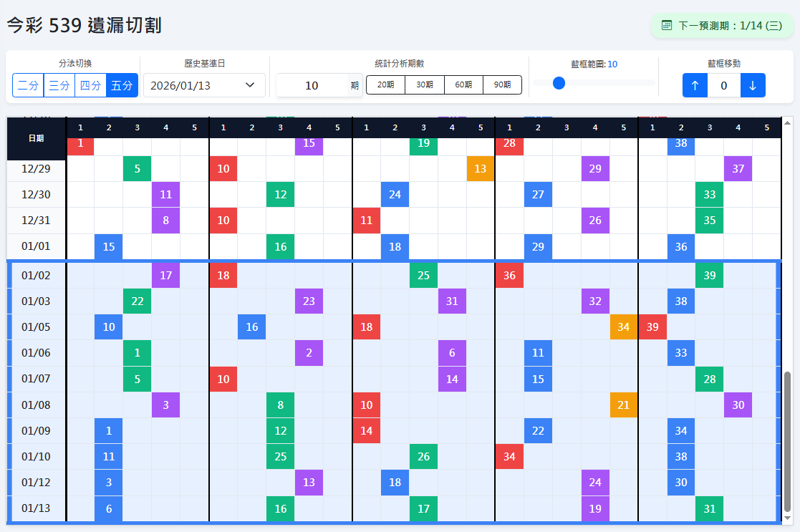Click the down arrow in 藍框移動 controls
The width and height of the screenshot is (800, 532).
pos(752,85)
